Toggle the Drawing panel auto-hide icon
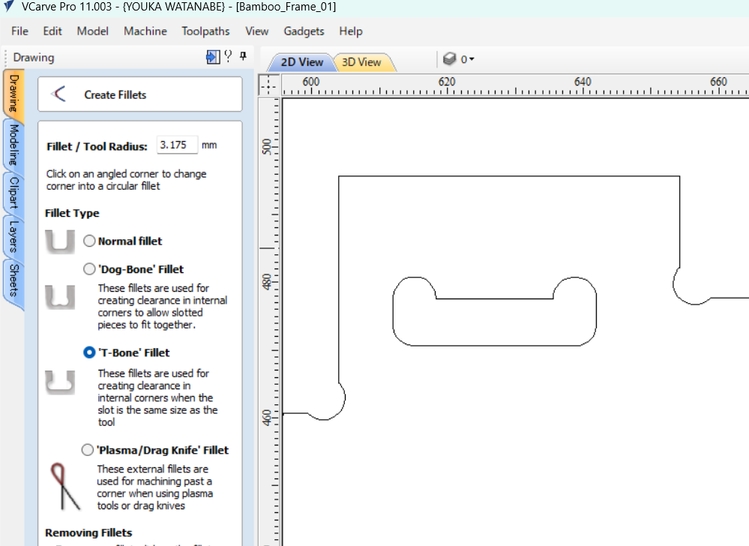The width and height of the screenshot is (749, 546). pos(213,57)
